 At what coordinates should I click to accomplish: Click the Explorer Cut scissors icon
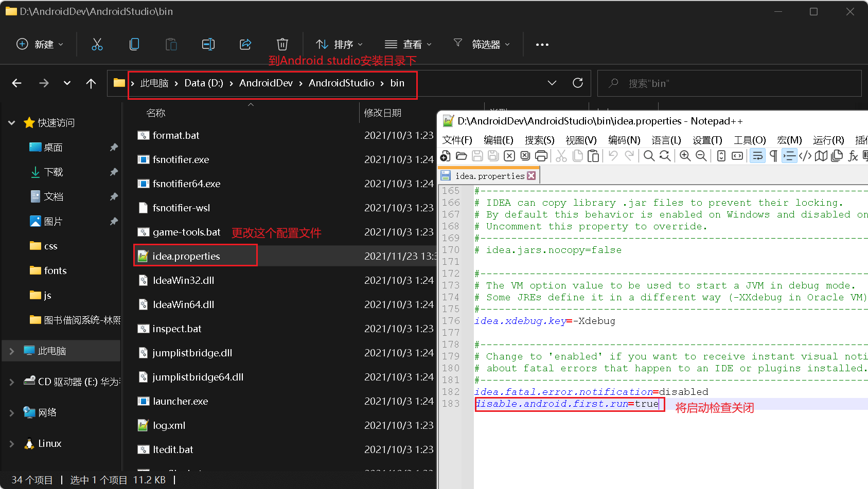[x=97, y=44]
